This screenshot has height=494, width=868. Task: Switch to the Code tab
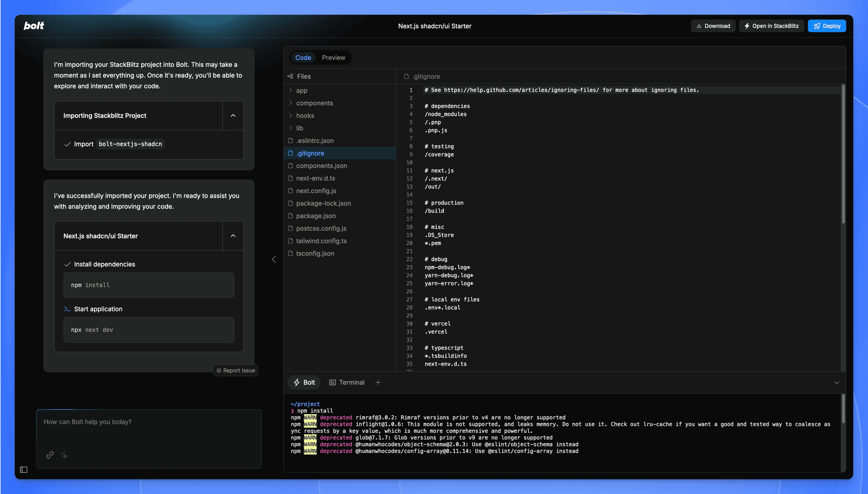point(303,58)
